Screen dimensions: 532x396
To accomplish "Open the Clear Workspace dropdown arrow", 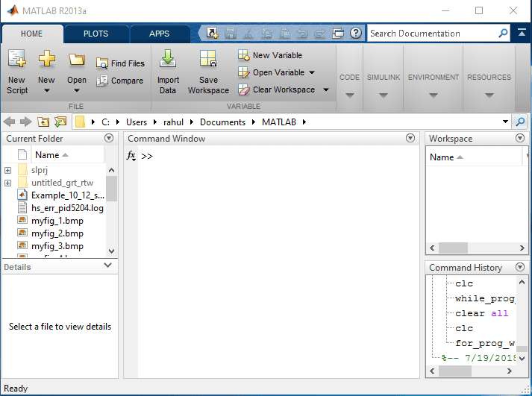I will click(x=326, y=89).
